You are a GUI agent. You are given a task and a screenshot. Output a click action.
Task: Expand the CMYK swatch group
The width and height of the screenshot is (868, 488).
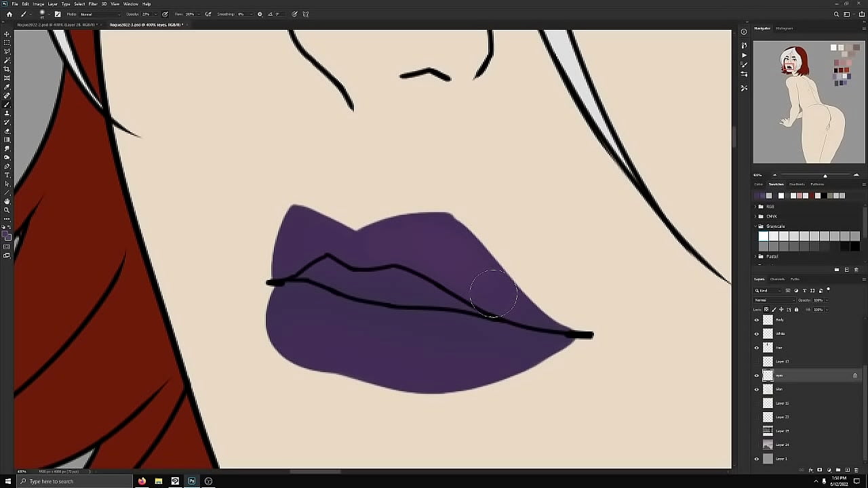coord(755,216)
